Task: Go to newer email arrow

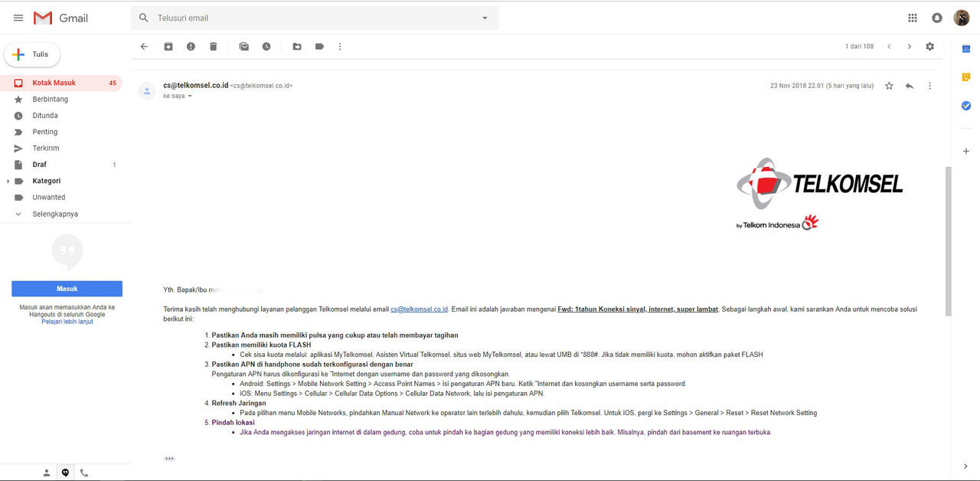Action: point(889,47)
